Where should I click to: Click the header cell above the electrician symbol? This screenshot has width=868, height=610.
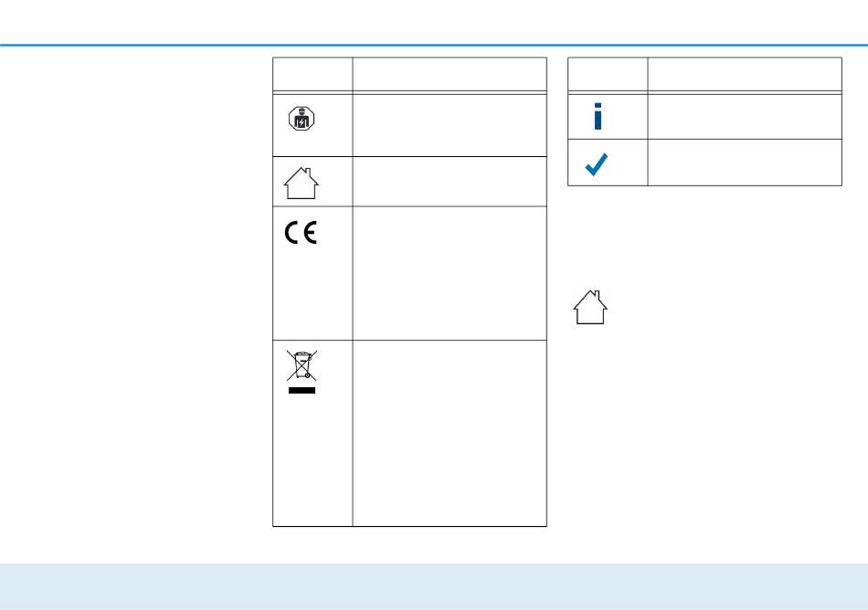312,74
